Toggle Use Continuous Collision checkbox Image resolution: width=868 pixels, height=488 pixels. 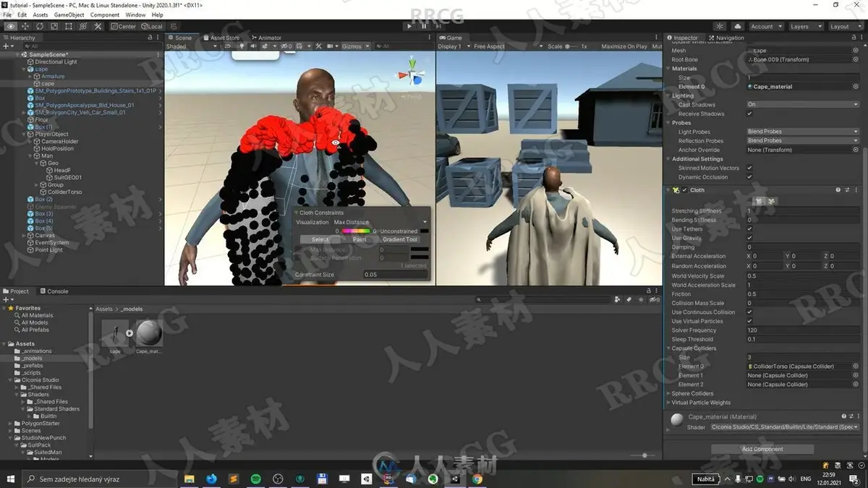[749, 312]
